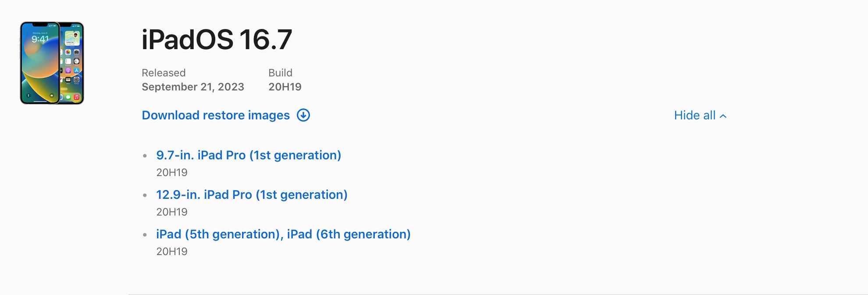868x295 pixels.
Task: Click the iPadOS 16.7 heading
Action: [217, 40]
